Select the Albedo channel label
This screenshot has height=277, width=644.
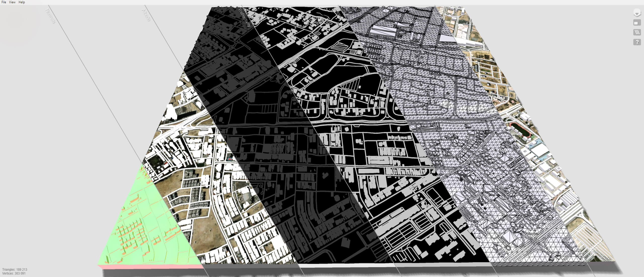pyautogui.click(x=146, y=15)
